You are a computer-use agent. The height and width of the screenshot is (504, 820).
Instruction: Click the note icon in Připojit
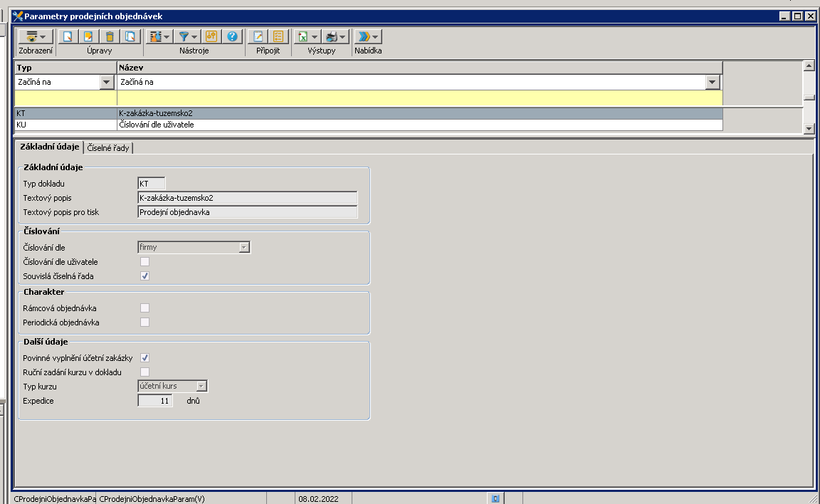[258, 36]
